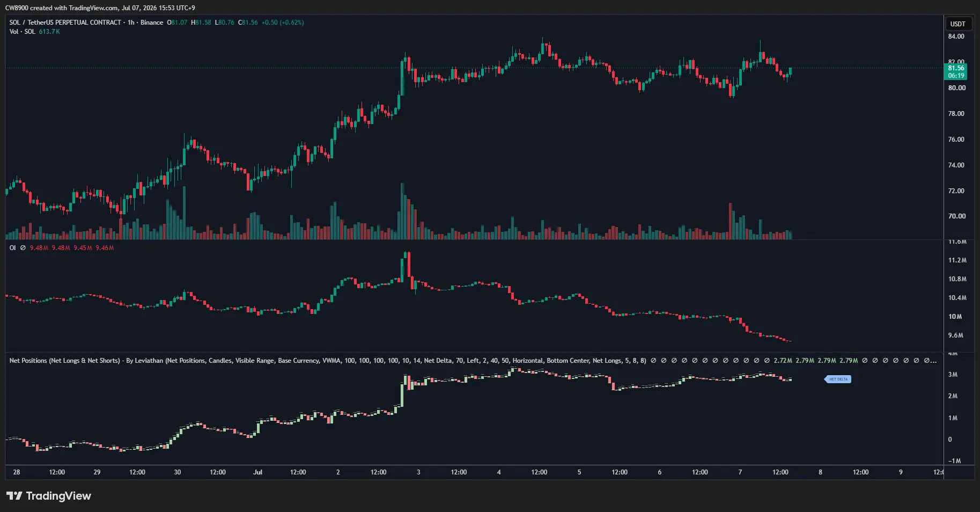Click 9.6M on the OI axis
This screenshot has height=512, width=980.
coord(955,335)
